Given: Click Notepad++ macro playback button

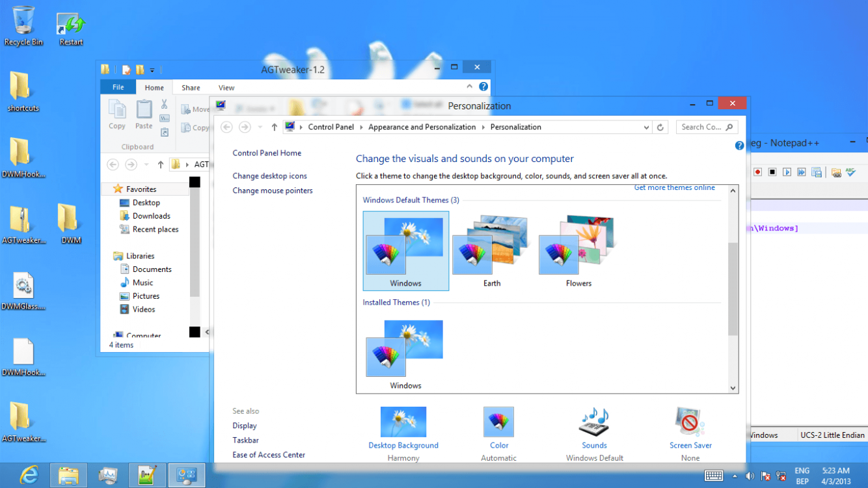Looking at the screenshot, I should [787, 172].
